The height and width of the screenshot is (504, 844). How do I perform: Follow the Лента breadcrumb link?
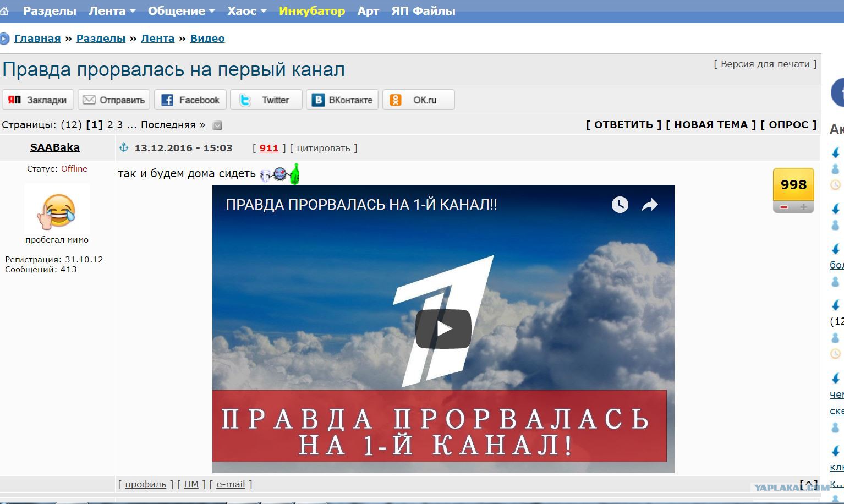157,39
